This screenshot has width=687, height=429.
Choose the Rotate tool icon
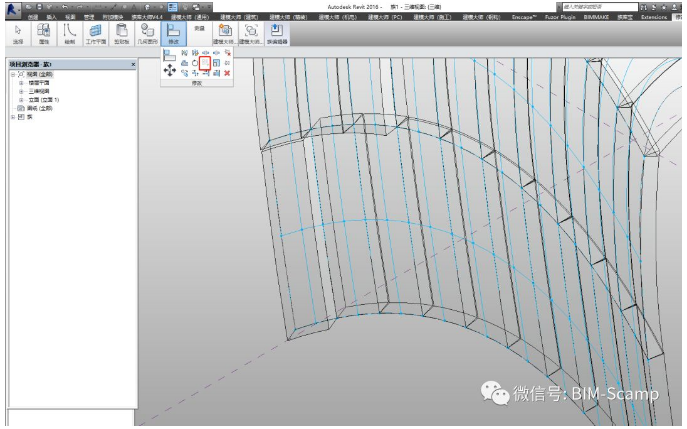194,63
